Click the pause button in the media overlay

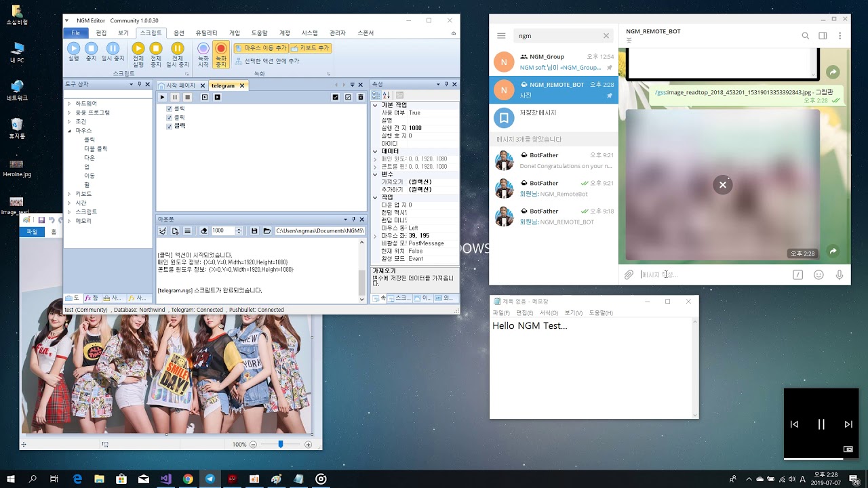[x=821, y=424]
